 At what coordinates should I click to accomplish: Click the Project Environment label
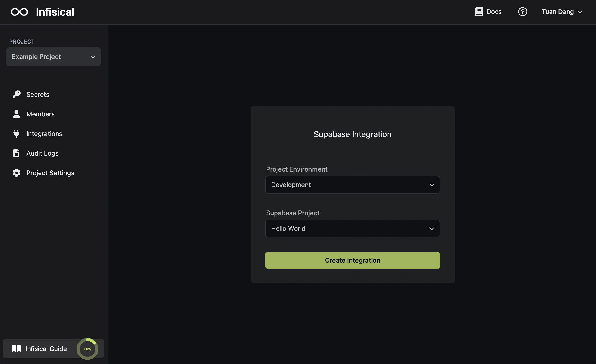[297, 169]
